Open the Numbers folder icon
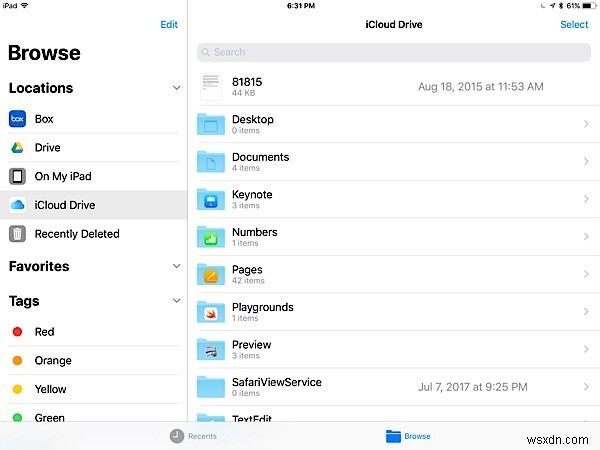600x450 pixels. pos(211,236)
